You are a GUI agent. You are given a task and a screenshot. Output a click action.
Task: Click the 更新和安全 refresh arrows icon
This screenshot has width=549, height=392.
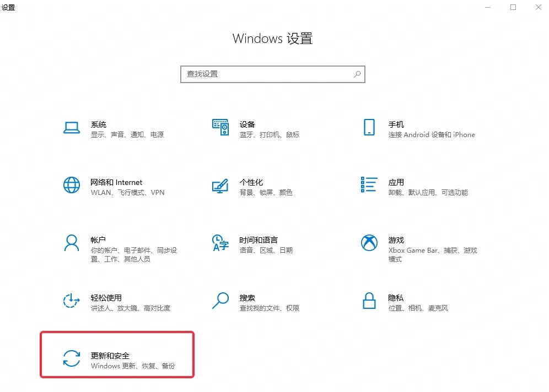[72, 359]
